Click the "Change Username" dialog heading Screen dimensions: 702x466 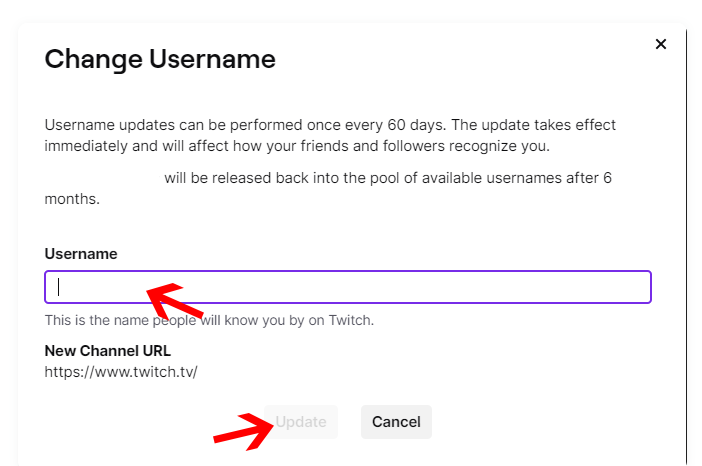click(x=160, y=59)
